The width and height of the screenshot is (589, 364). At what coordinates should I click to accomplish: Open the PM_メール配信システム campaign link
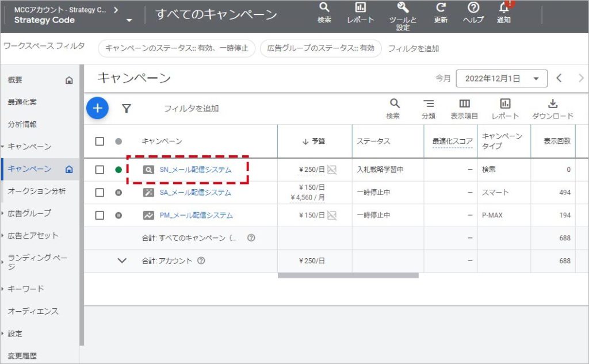196,216
